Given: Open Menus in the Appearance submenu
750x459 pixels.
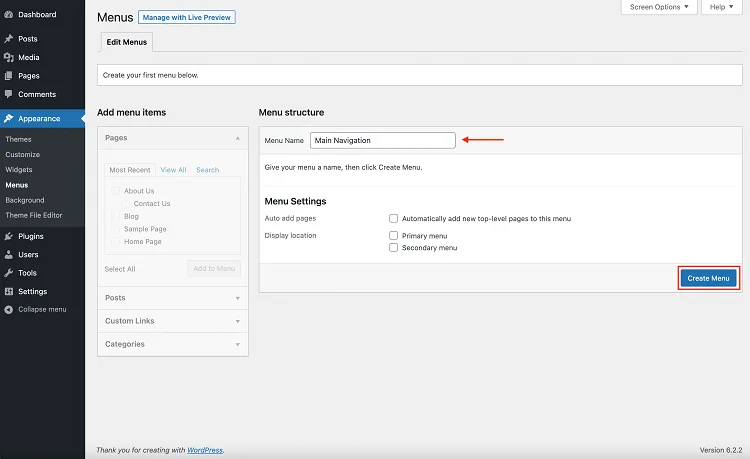Looking at the screenshot, I should coord(17,185).
